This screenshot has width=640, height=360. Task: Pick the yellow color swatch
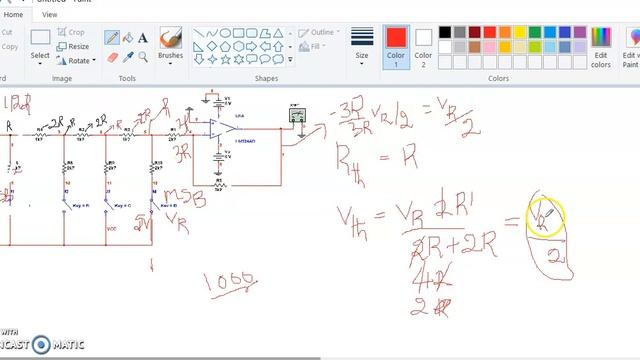pyautogui.click(x=520, y=32)
